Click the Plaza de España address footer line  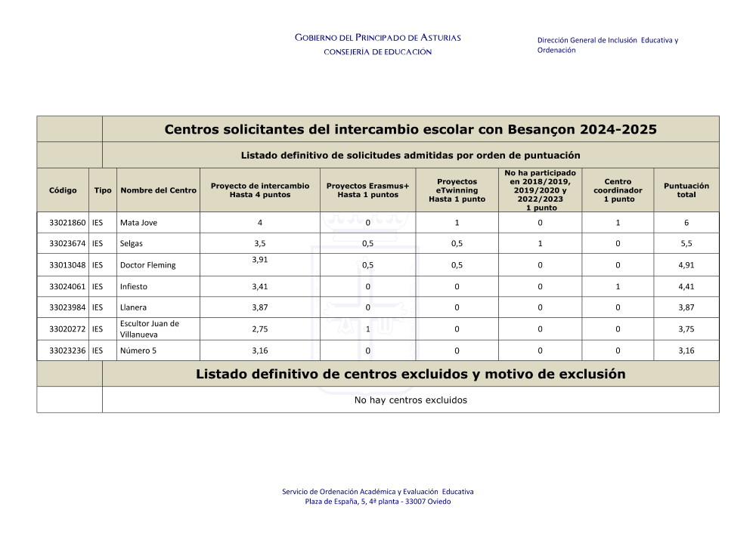click(377, 502)
